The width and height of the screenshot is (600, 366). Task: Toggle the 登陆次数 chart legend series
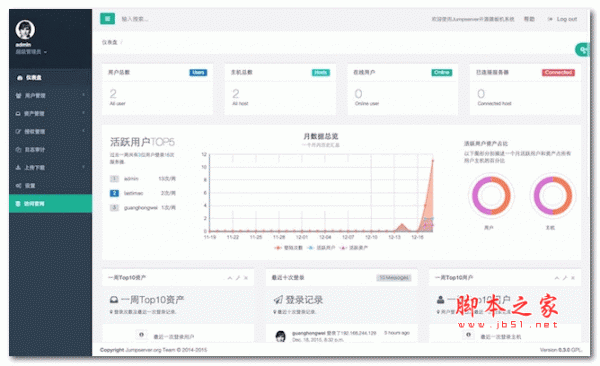click(x=289, y=248)
